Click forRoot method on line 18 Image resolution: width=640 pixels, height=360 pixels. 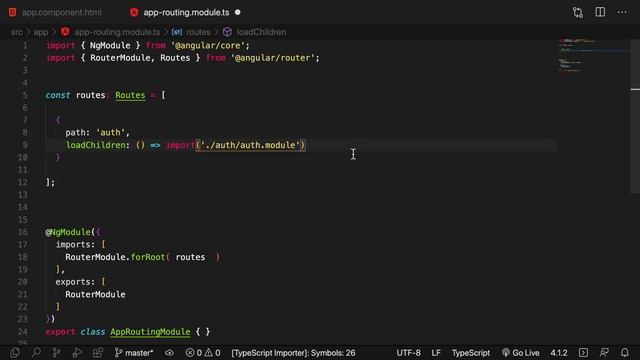tap(148, 257)
